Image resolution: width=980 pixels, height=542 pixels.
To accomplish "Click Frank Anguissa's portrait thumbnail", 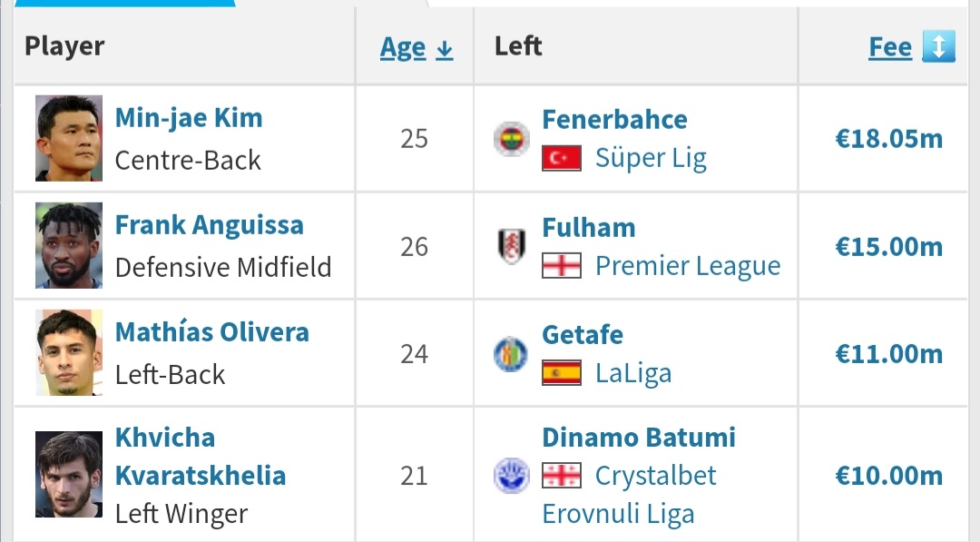I will click(69, 246).
